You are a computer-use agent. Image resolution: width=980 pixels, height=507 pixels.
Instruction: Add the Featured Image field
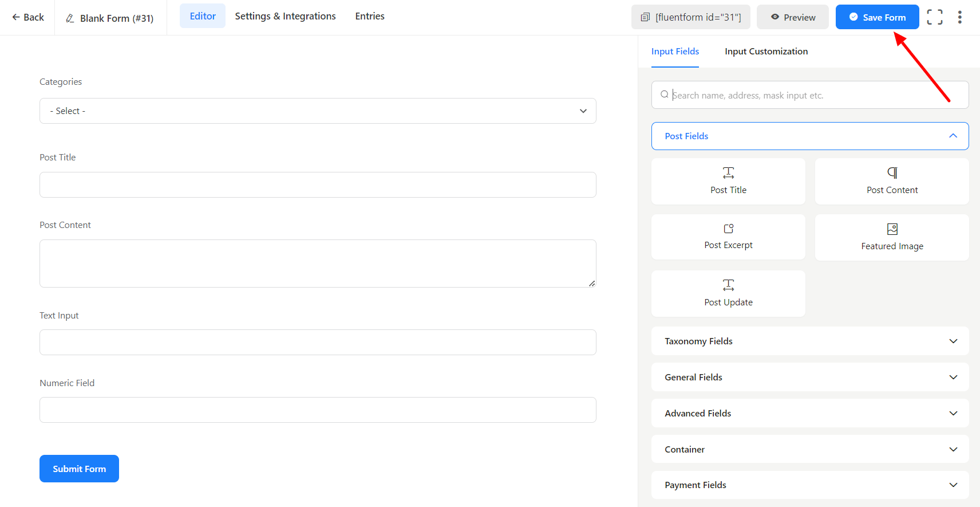(x=891, y=237)
